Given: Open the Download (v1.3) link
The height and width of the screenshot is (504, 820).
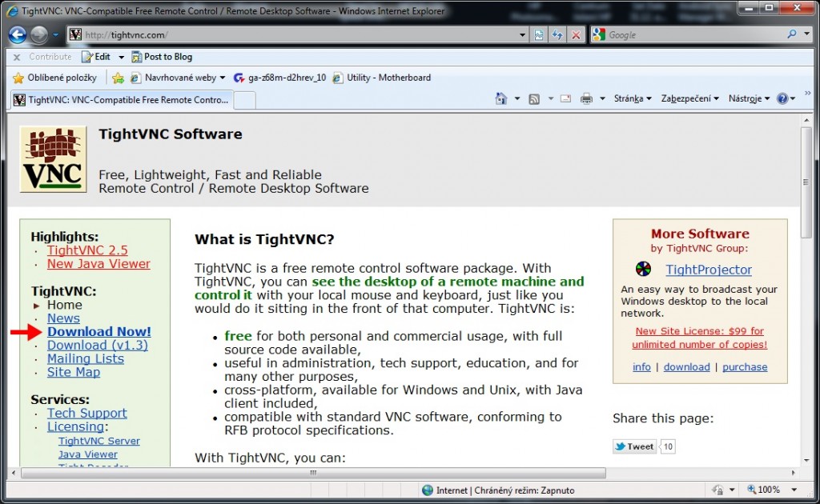Looking at the screenshot, I should 97,346.
